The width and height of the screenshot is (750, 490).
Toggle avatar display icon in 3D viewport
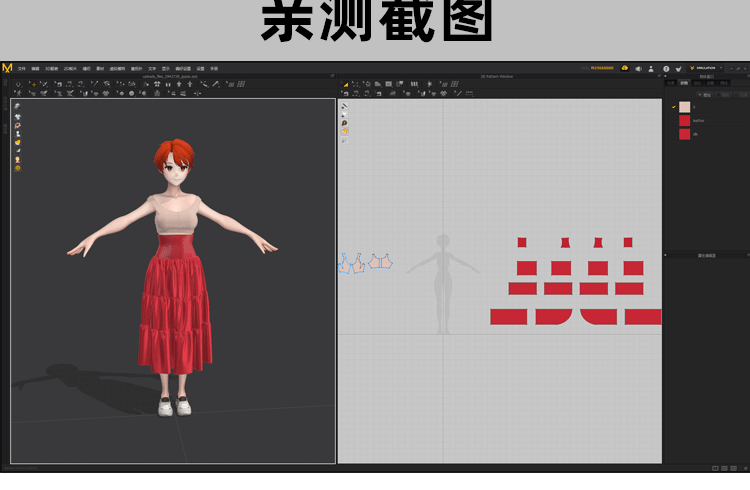tap(17, 159)
